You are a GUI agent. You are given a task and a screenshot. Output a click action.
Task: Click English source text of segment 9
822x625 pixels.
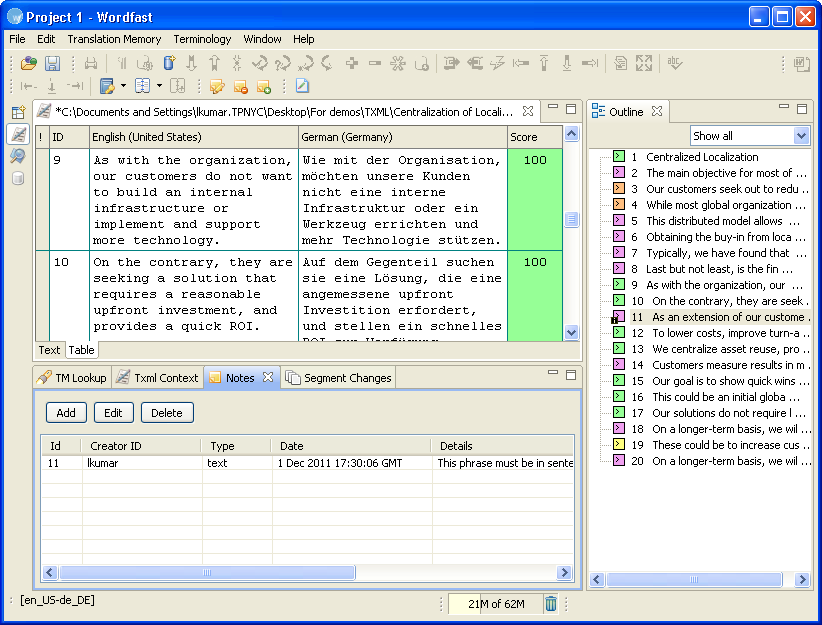[x=193, y=200]
